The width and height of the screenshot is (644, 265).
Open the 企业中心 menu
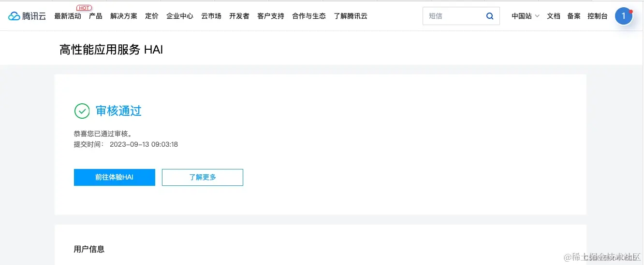click(x=180, y=16)
